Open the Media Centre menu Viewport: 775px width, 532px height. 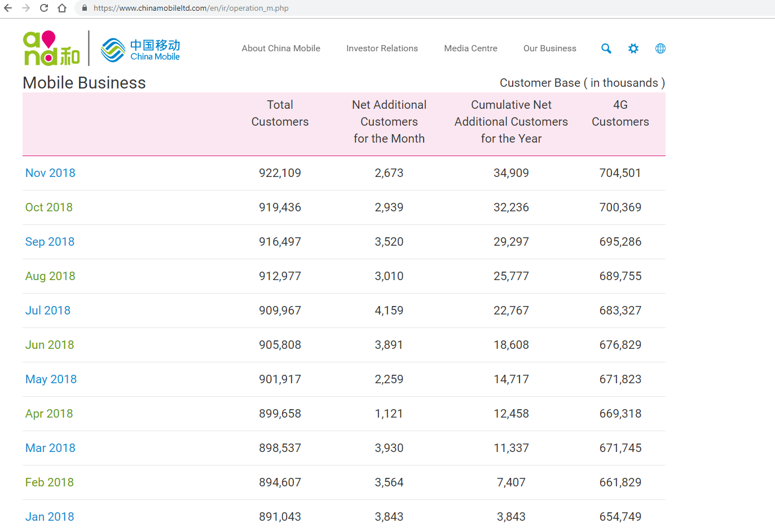[x=470, y=48]
